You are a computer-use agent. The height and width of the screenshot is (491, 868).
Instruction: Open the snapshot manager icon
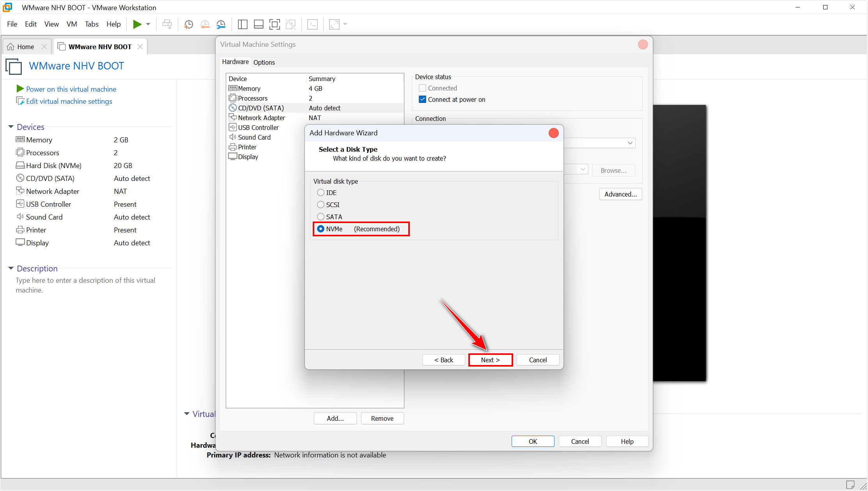pyautogui.click(x=221, y=24)
